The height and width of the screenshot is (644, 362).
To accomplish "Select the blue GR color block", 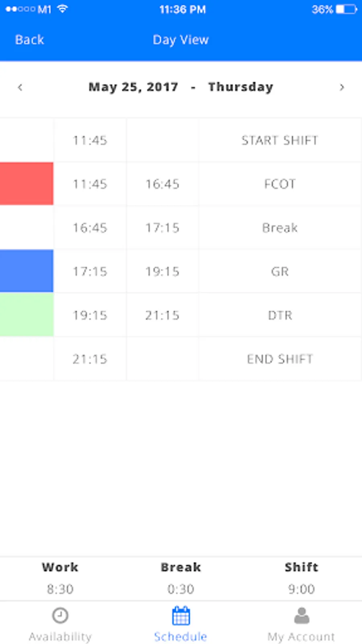I will (x=27, y=271).
